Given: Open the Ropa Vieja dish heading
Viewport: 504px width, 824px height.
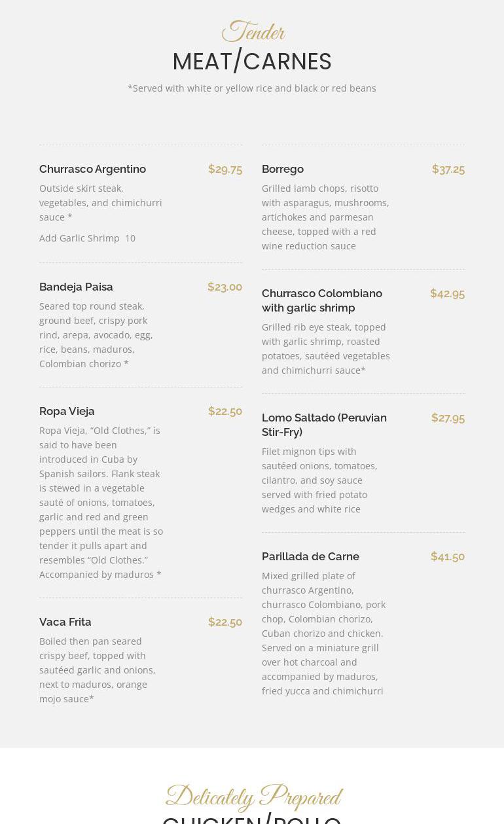Looking at the screenshot, I should point(67,411).
